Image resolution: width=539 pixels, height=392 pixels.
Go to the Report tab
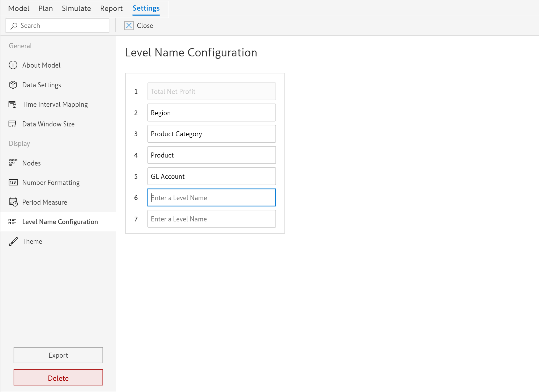point(111,9)
